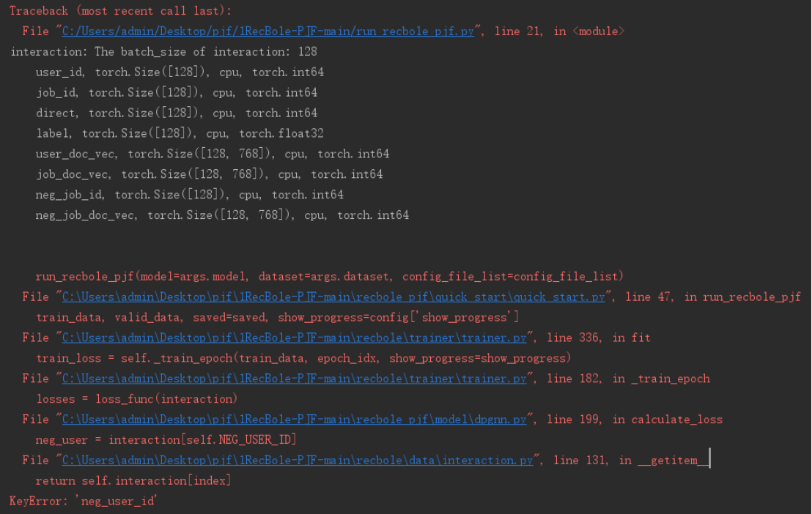The image size is (812, 514).
Task: Click the 'label, torch.Size([128])' float32 line
Action: click(180, 133)
